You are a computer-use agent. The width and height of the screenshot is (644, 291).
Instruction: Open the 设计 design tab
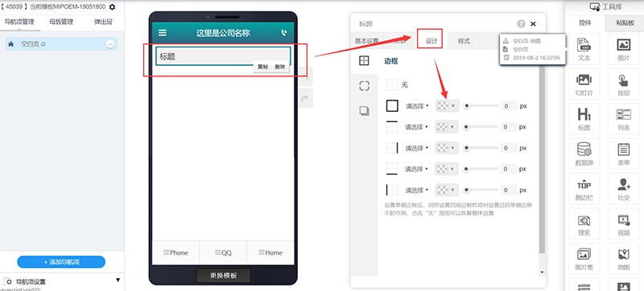point(431,41)
